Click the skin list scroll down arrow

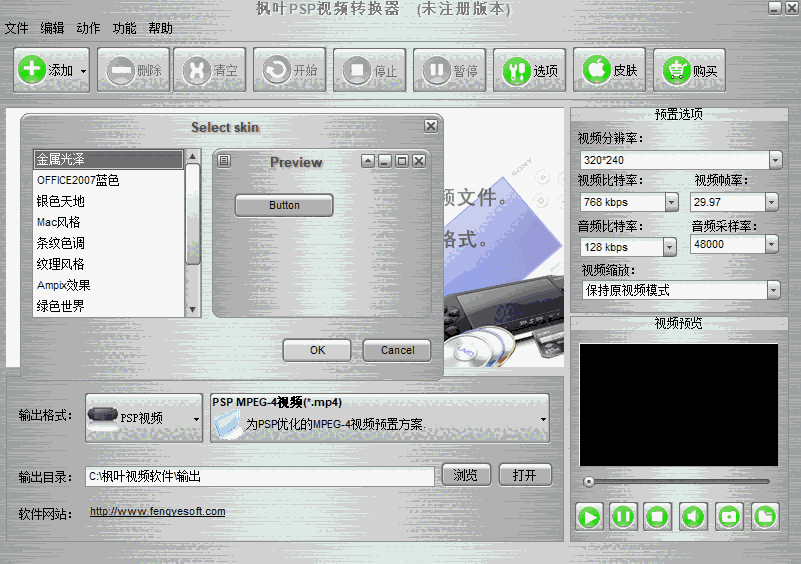click(x=193, y=310)
